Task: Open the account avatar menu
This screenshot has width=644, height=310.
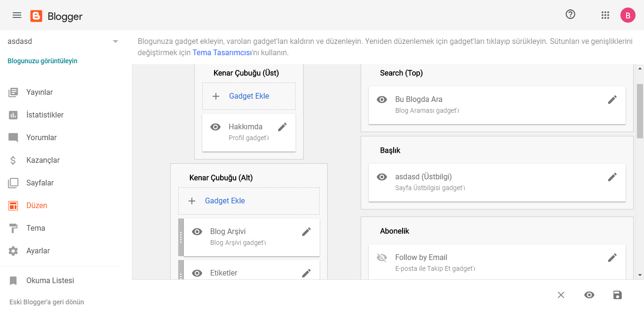Action: (x=627, y=15)
